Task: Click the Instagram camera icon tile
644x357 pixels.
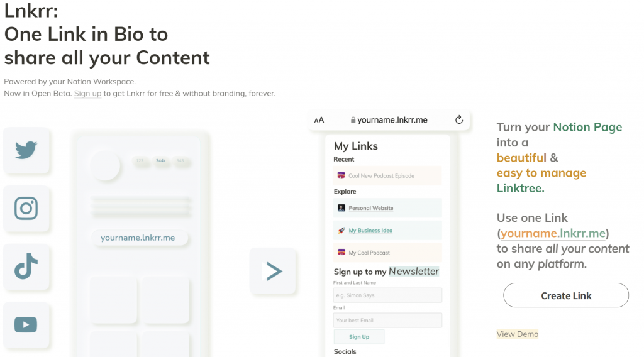Action: (26, 209)
